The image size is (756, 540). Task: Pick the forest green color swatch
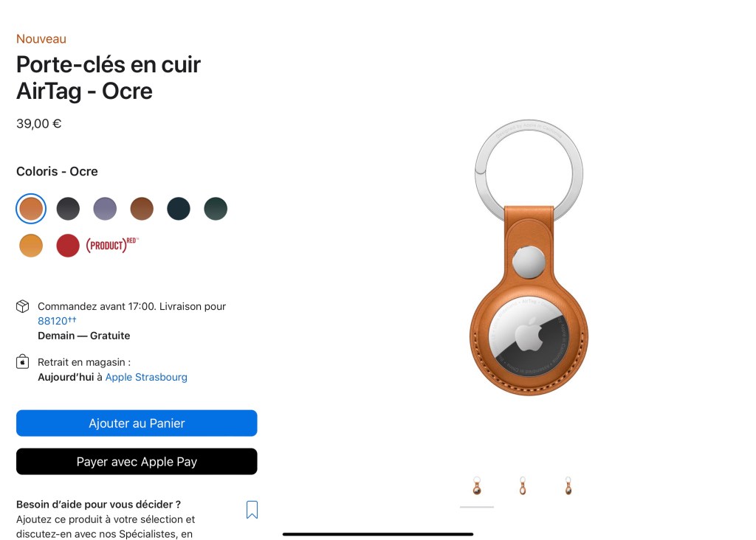tap(216, 209)
